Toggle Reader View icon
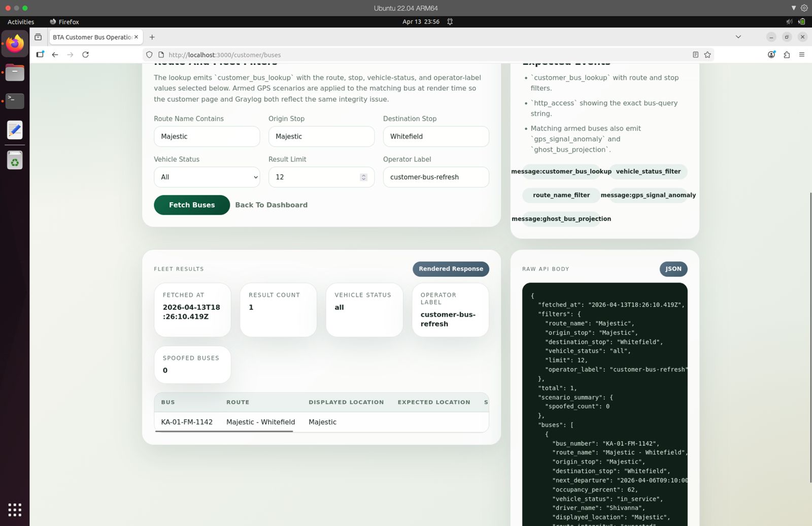The image size is (812, 526). coord(696,55)
